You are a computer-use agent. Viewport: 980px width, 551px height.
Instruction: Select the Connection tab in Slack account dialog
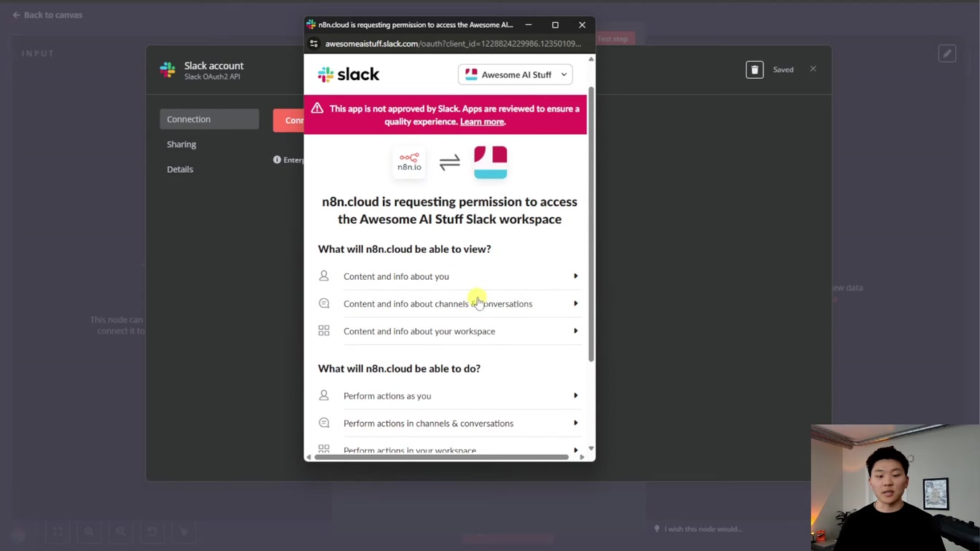point(209,120)
